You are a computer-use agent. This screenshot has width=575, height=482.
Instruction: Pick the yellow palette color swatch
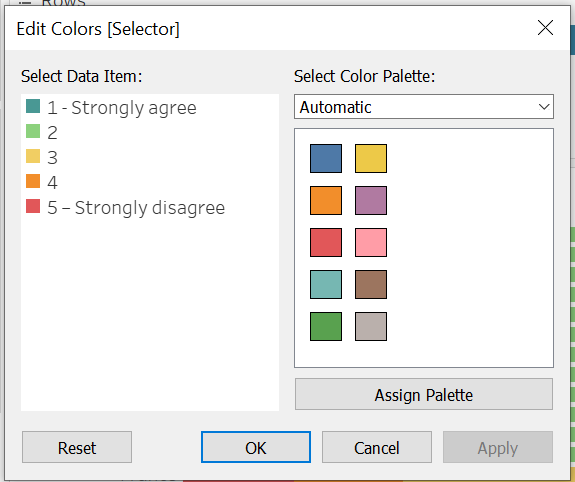(x=371, y=158)
